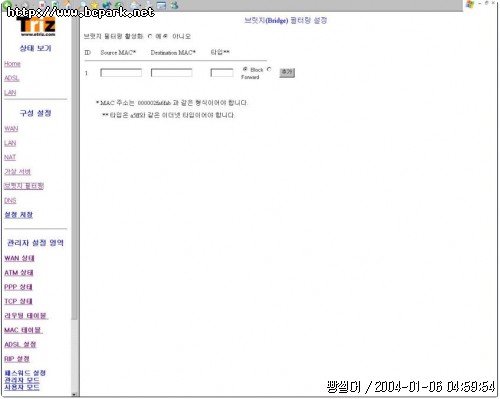Focus the Destination MAC input field
This screenshot has height=399, width=500.
coord(172,73)
